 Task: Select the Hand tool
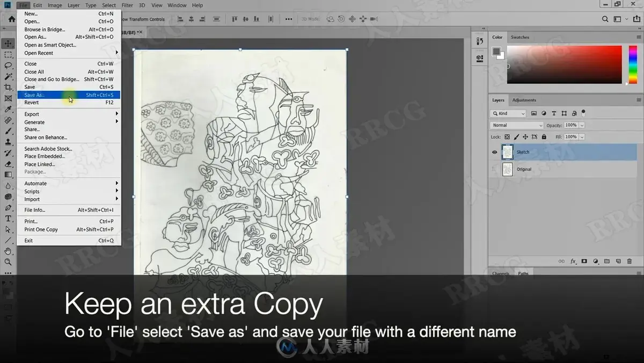8,251
